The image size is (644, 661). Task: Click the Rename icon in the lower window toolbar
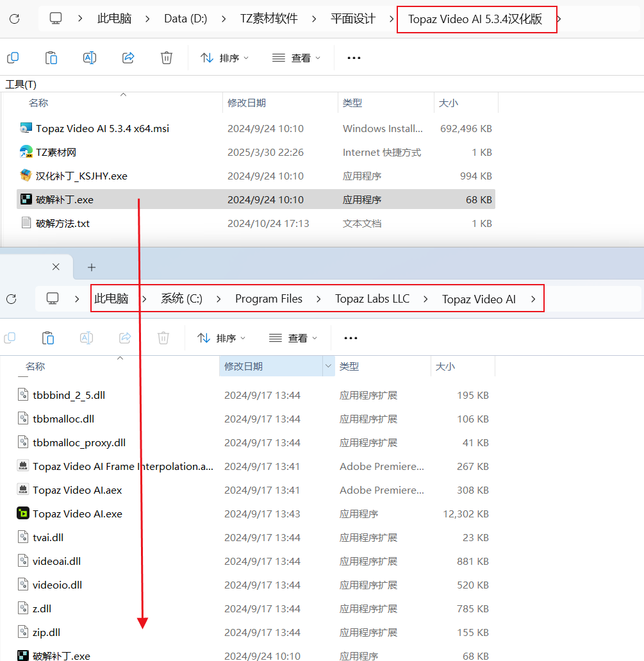[x=87, y=338]
